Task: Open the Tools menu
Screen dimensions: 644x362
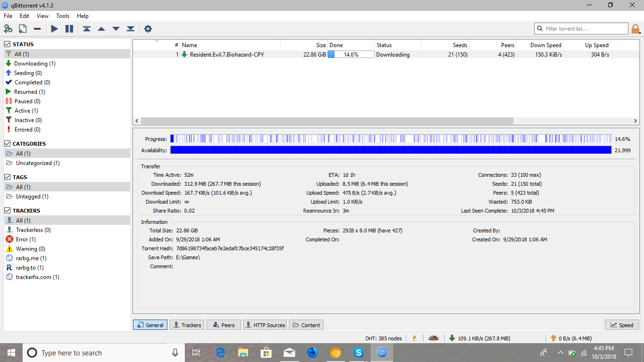Action: coord(63,16)
